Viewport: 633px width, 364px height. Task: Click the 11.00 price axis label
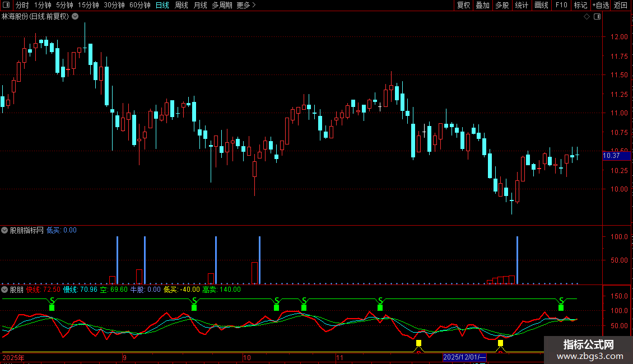tap(619, 113)
